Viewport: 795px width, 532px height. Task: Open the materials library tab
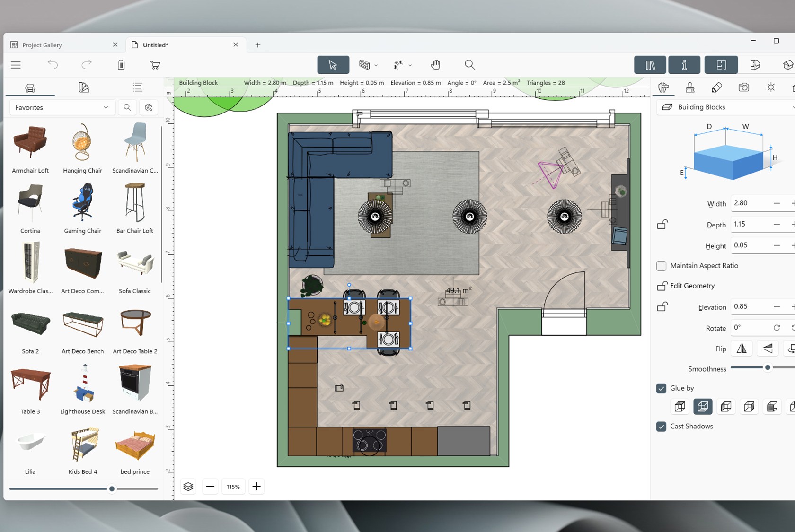pyautogui.click(x=84, y=87)
